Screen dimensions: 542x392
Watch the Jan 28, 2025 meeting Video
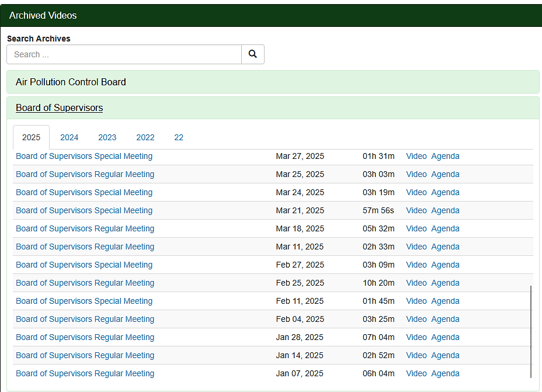416,337
